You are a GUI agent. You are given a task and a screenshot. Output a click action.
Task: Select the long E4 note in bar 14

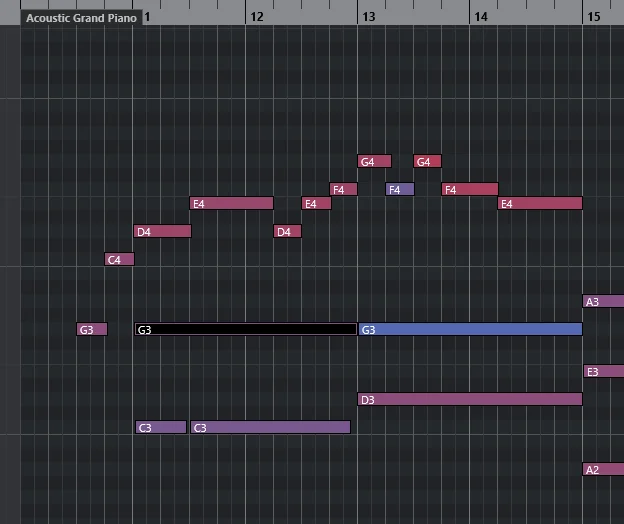click(x=540, y=203)
